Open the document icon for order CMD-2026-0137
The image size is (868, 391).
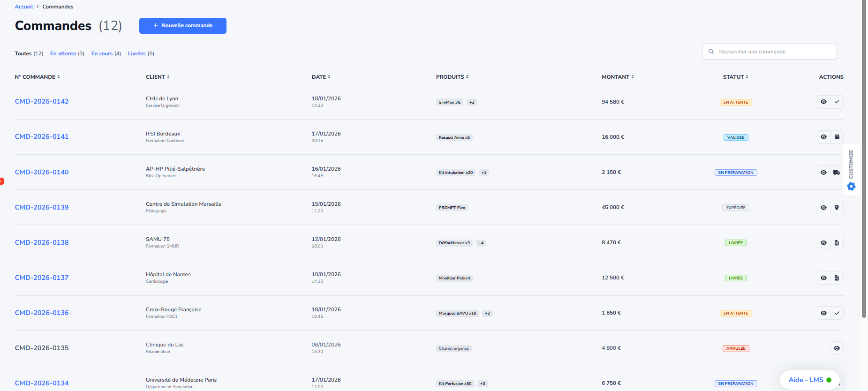837,278
